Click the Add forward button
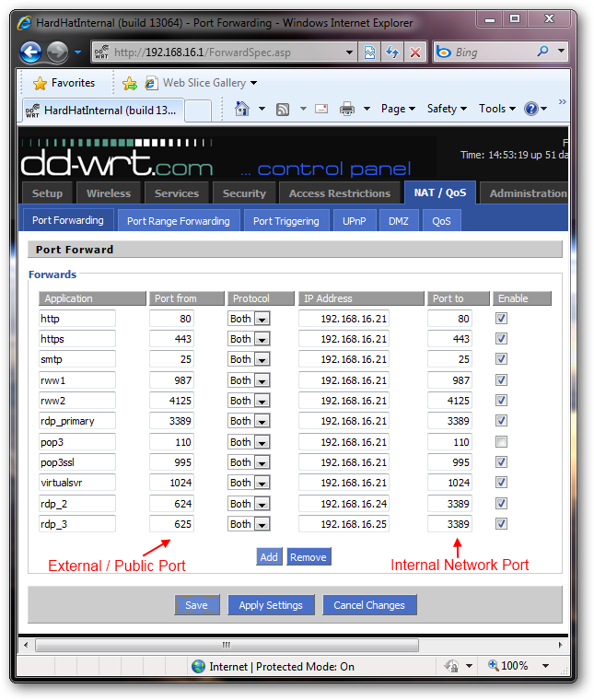Viewport: 594px width, 700px height. (x=269, y=557)
